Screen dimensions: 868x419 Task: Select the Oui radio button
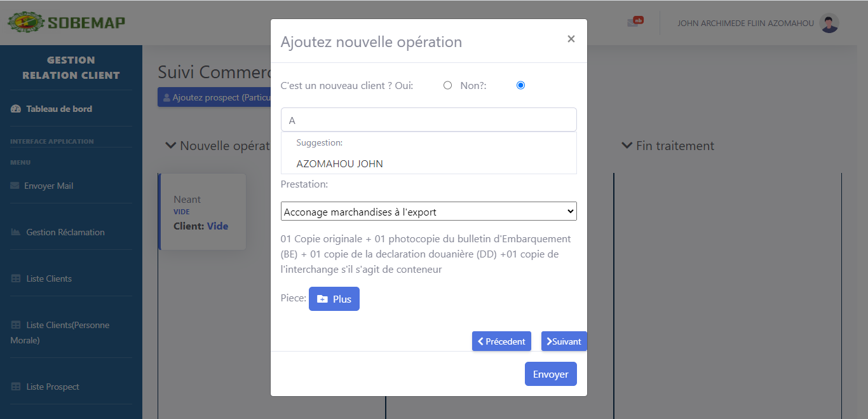447,85
